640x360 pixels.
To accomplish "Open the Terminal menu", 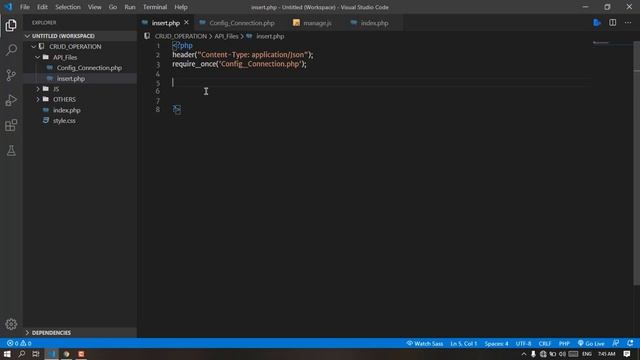I will click(155, 7).
